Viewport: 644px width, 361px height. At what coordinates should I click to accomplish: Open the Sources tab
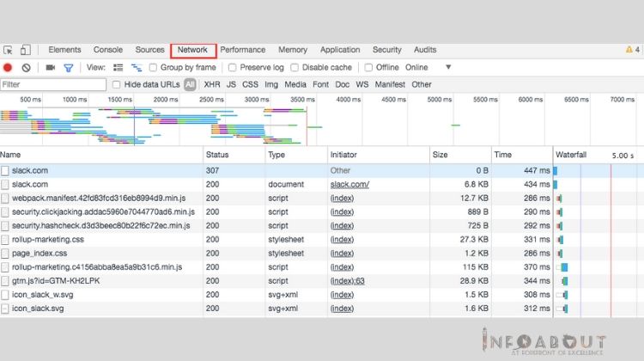pyautogui.click(x=150, y=50)
